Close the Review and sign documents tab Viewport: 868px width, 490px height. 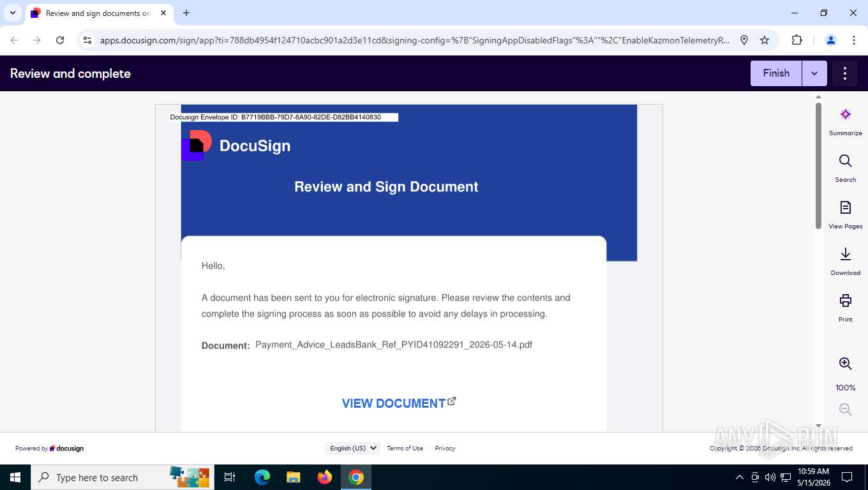162,13
